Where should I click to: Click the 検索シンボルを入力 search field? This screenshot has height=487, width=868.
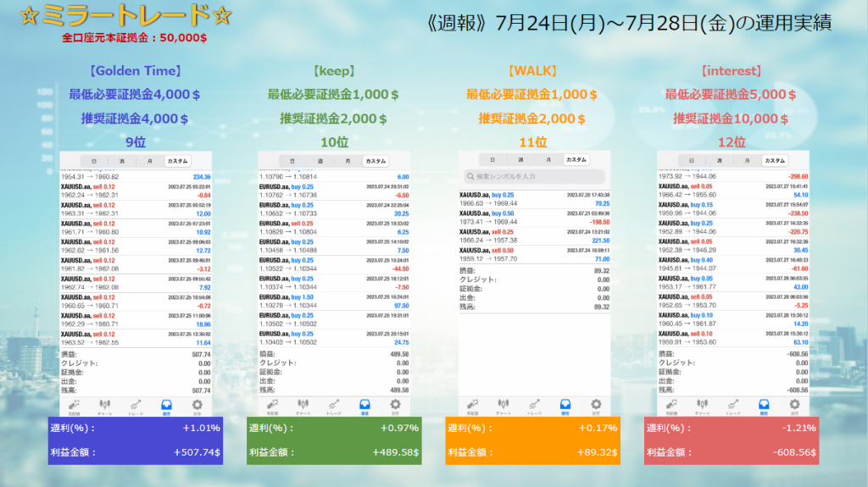tap(534, 176)
